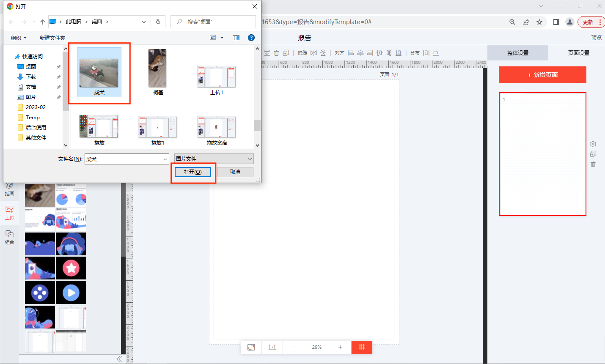Open the 2023-02 folder in navigation pane

tap(36, 107)
